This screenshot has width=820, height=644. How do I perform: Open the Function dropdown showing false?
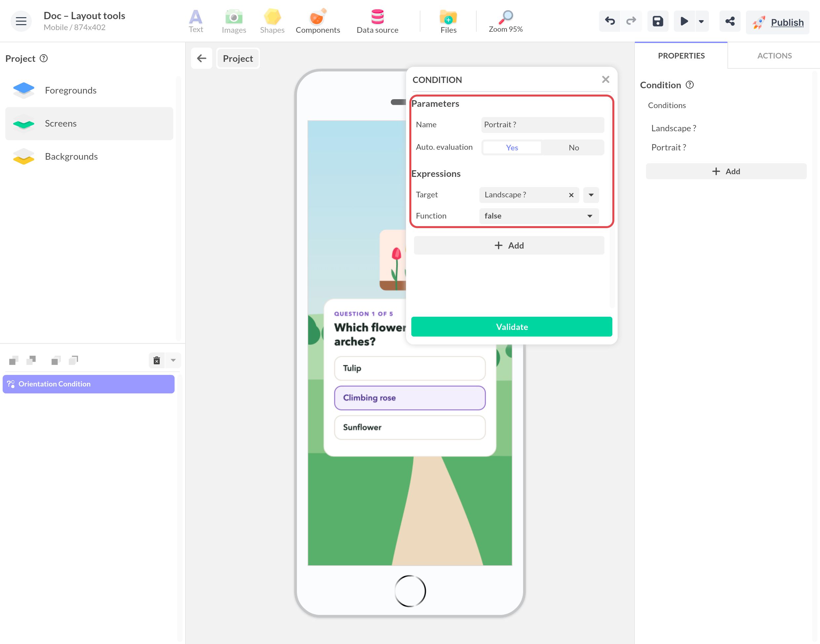coord(539,216)
